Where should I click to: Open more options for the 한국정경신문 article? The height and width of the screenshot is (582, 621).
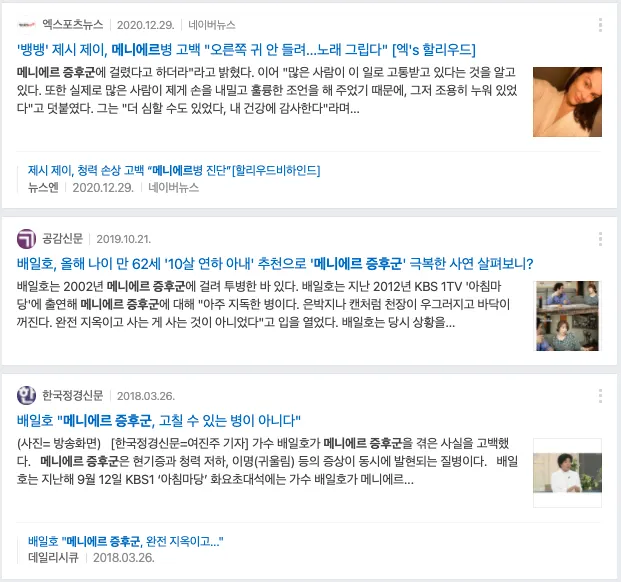coord(600,396)
